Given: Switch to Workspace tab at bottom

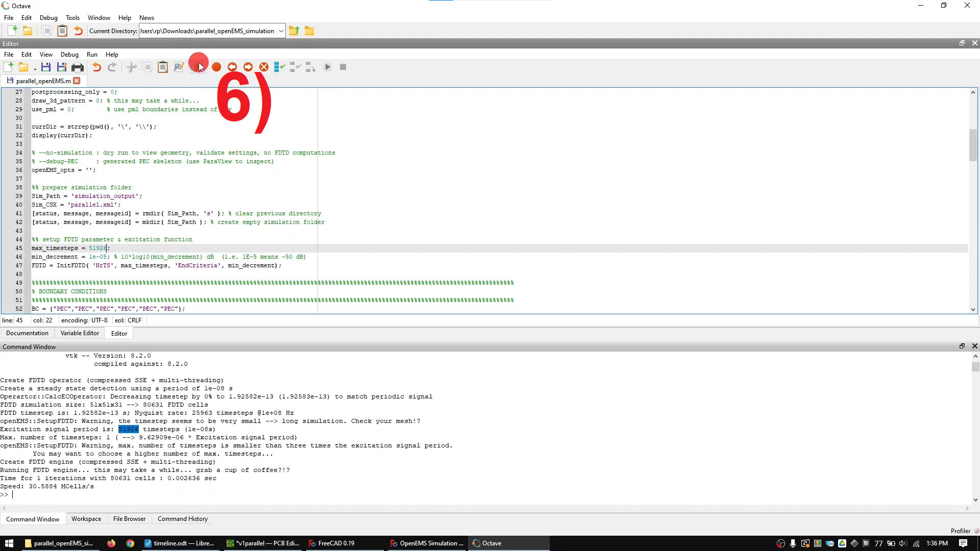Looking at the screenshot, I should click(x=85, y=518).
